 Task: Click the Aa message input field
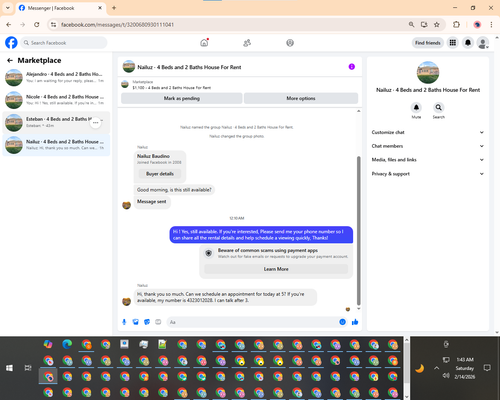257,322
